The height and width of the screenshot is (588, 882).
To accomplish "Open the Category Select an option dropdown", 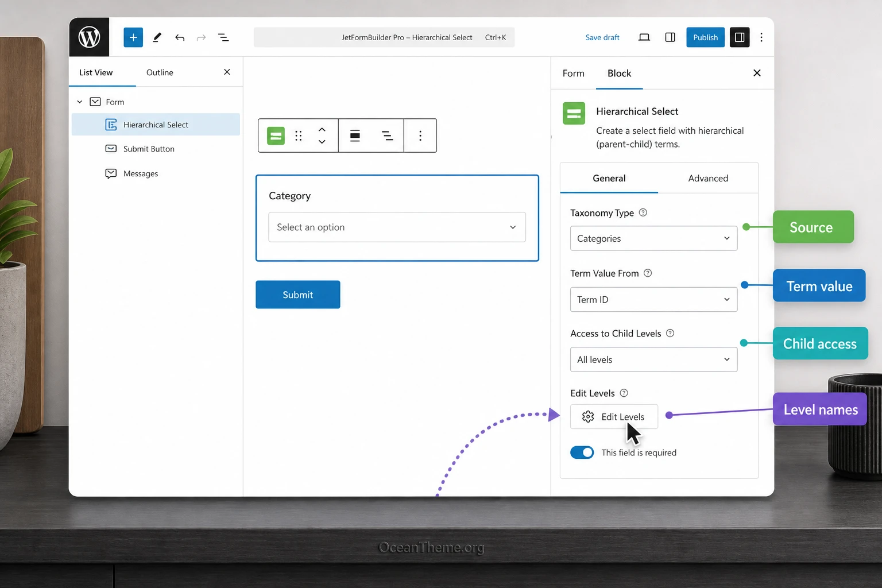I will pyautogui.click(x=397, y=227).
